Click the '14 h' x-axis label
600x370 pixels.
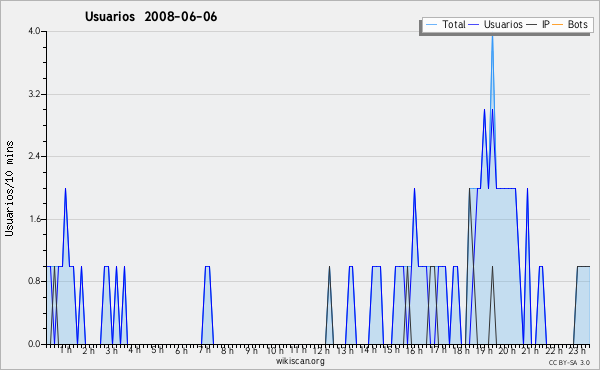coord(368,350)
